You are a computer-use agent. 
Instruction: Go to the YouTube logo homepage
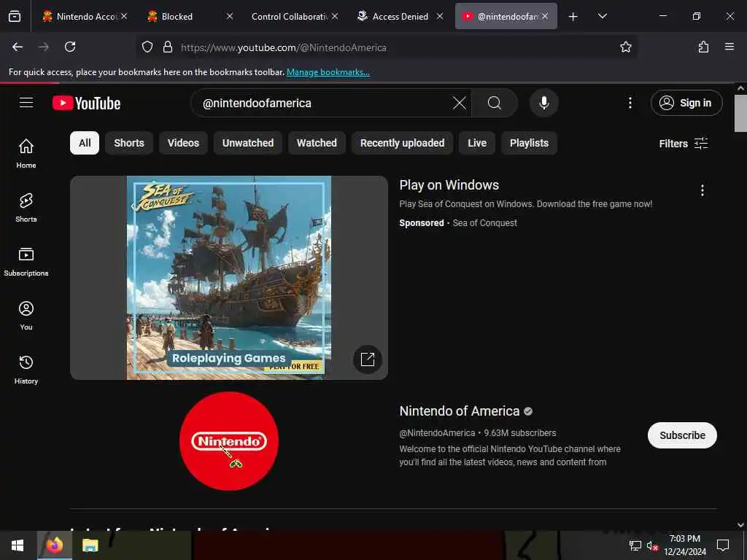pos(86,103)
